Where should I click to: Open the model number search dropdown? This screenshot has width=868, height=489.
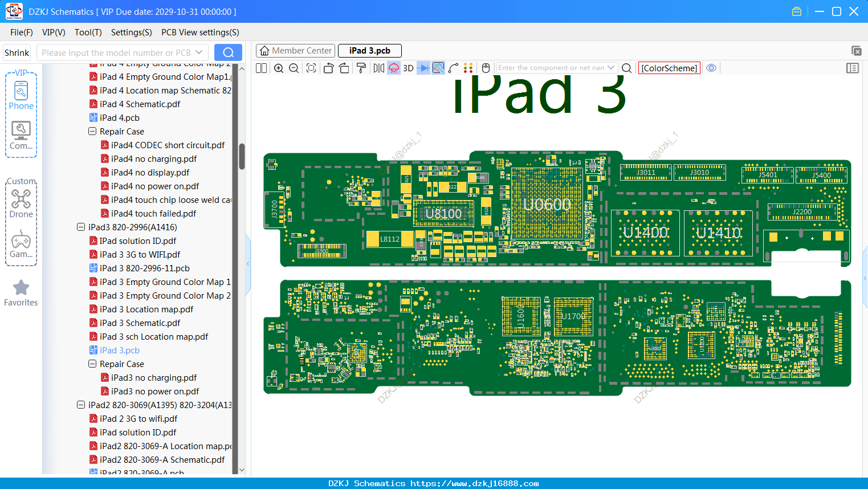pyautogui.click(x=199, y=52)
